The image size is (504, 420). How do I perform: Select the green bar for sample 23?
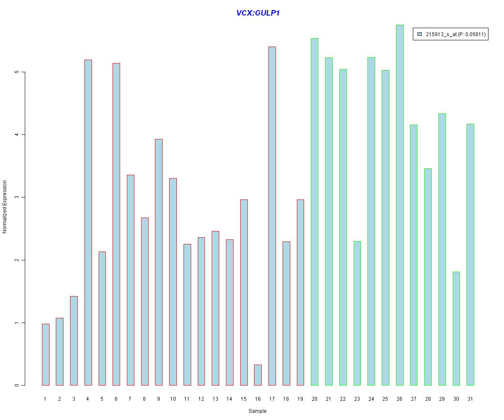357,313
